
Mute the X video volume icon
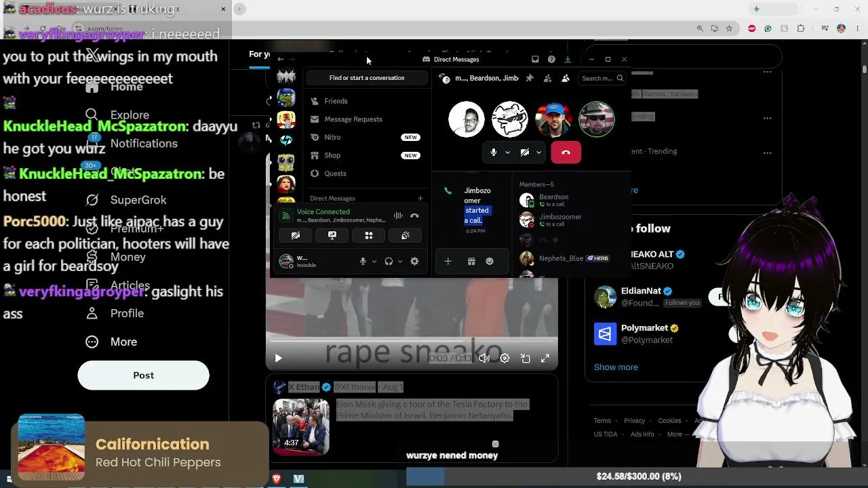[x=484, y=359]
